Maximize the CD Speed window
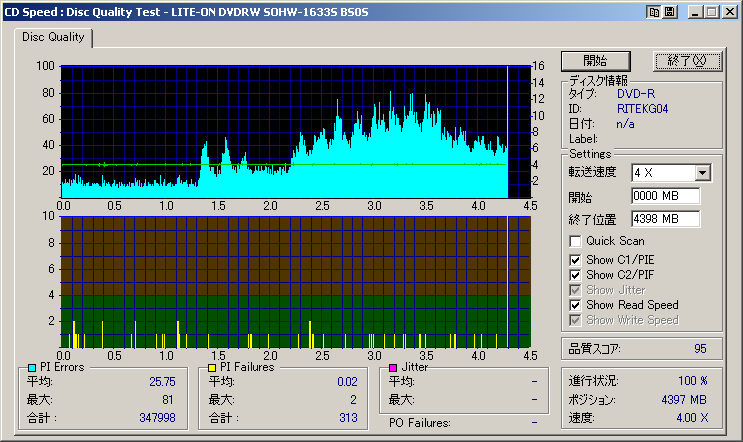 click(711, 12)
